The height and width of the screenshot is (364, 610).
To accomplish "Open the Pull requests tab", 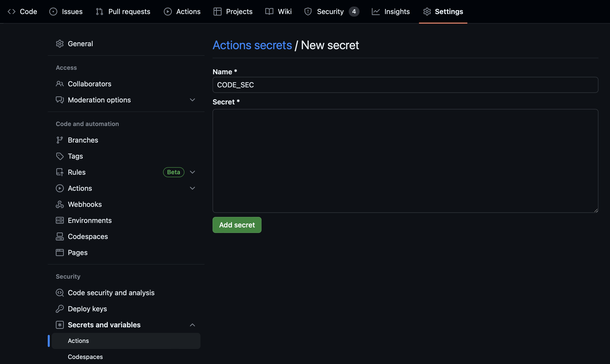I will pos(123,12).
